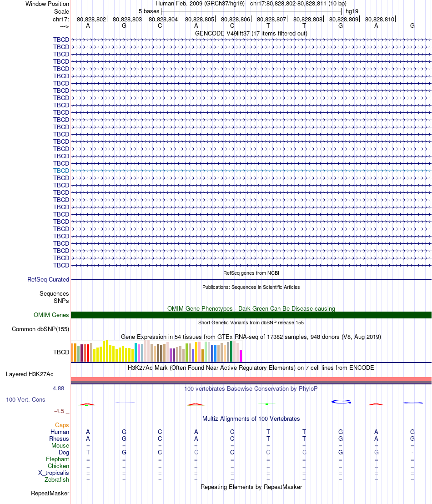432x504 pixels.
Task: Click 'Publications: Sequences in Scientific Articles' title
Action: tap(251, 287)
